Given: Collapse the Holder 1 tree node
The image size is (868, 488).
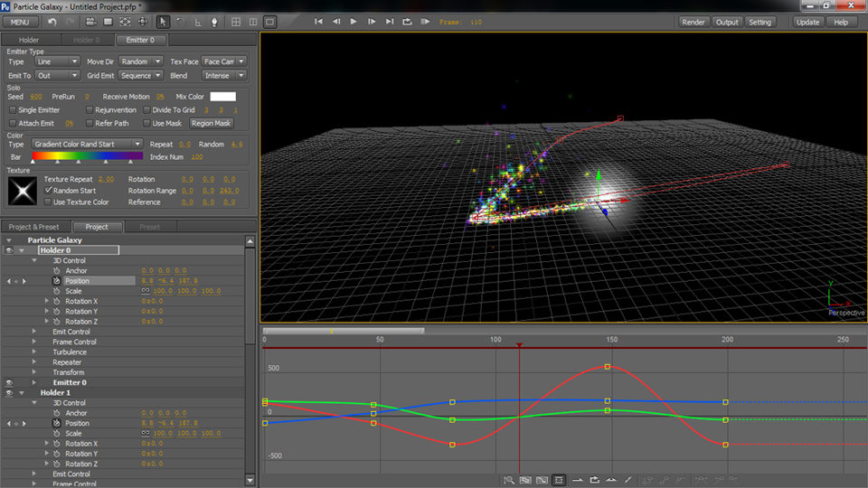Looking at the screenshot, I should (x=22, y=393).
